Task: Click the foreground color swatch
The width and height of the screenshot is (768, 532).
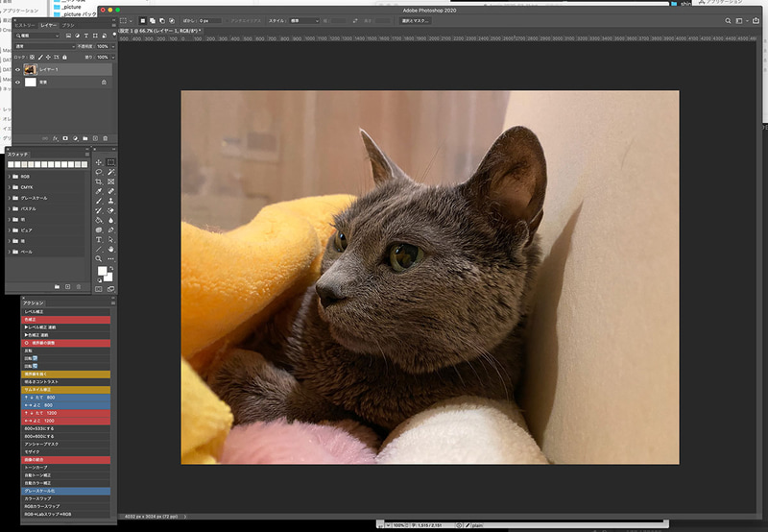Action: pos(102,272)
